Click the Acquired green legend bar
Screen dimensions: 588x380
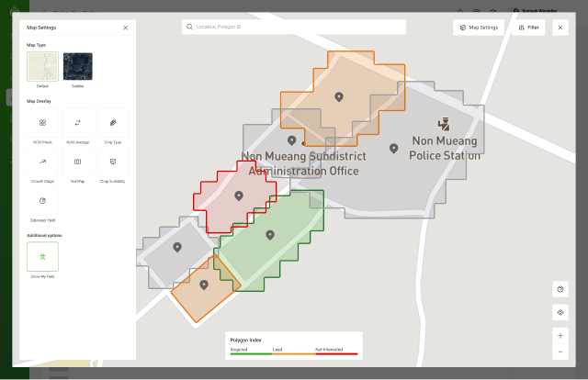click(251, 353)
